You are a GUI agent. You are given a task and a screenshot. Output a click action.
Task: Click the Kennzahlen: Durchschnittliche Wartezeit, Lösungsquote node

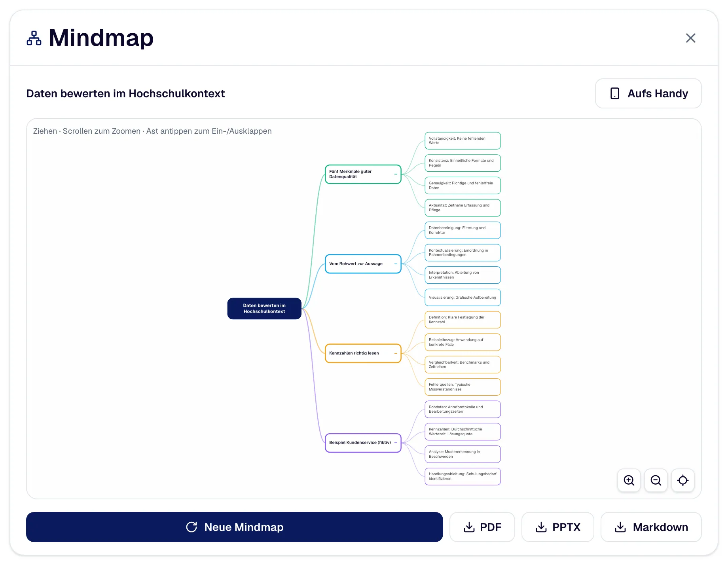[x=463, y=432]
